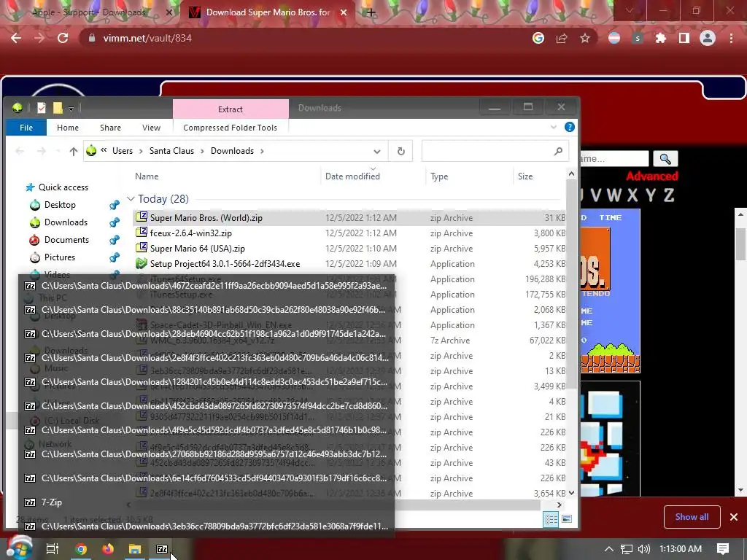Image resolution: width=747 pixels, height=560 pixels.
Task: Open the Explorer File menu
Action: point(26,128)
